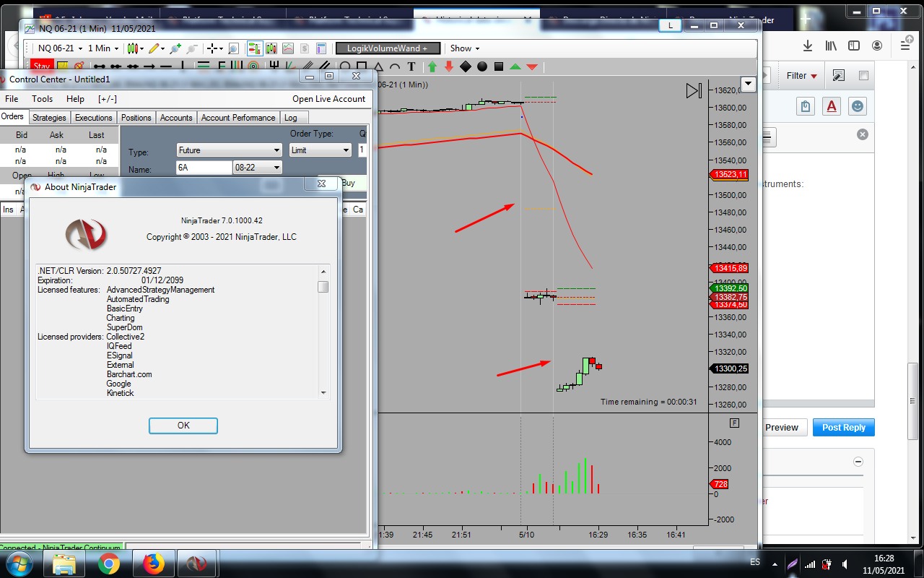Click OK in the About NinjaTrader dialog
Viewport: 924px width, 578px height.
tap(183, 426)
